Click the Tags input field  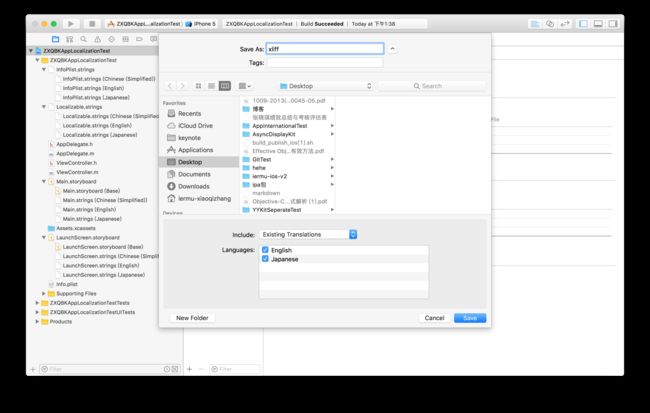pos(325,63)
